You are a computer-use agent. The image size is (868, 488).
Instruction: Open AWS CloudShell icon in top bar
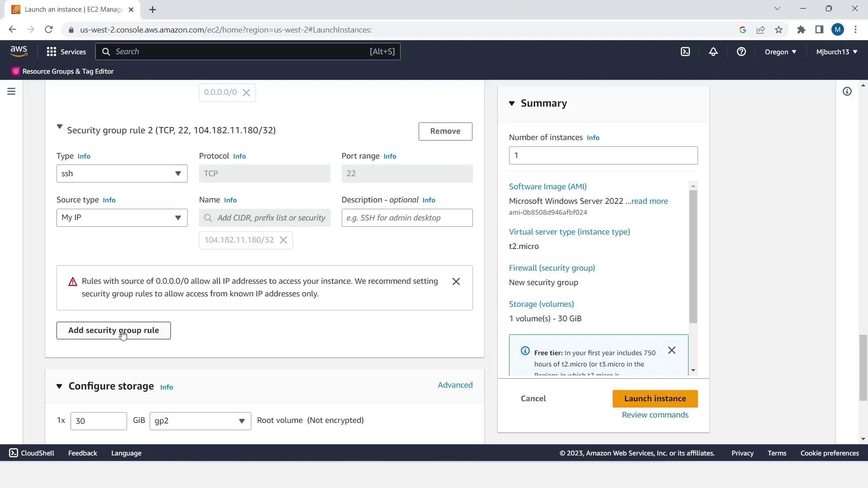pos(685,52)
